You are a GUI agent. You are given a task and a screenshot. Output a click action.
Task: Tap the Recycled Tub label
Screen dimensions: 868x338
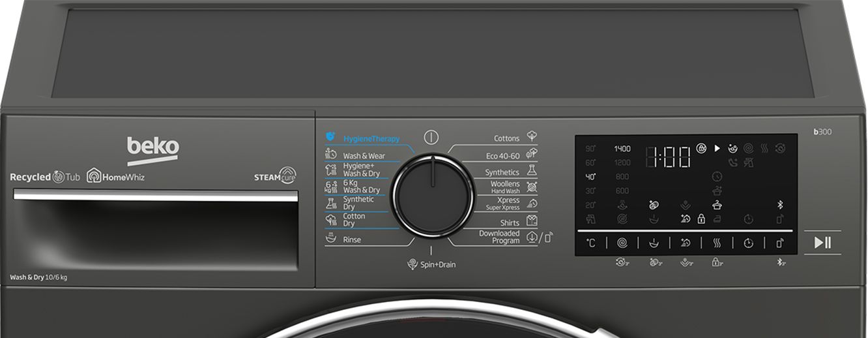click(x=46, y=177)
